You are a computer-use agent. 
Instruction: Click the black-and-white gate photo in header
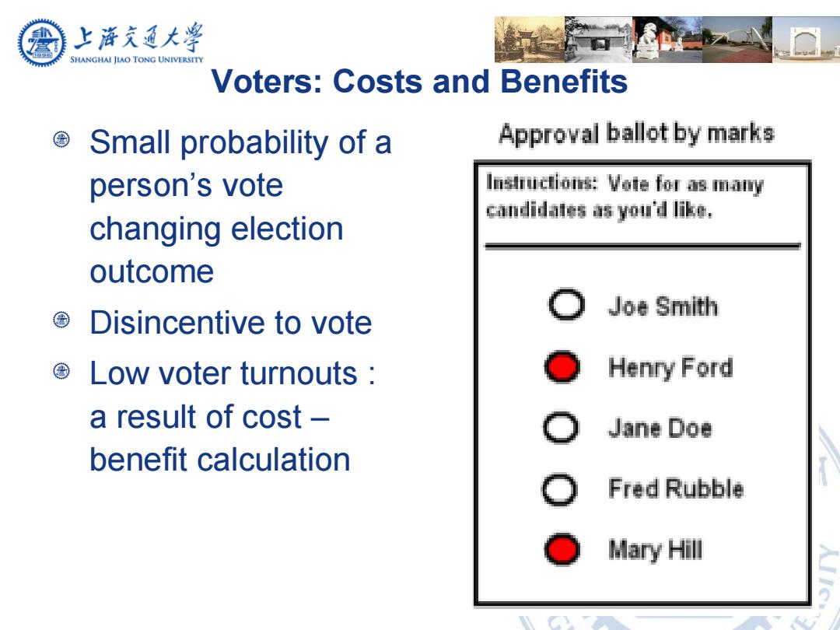[x=598, y=40]
